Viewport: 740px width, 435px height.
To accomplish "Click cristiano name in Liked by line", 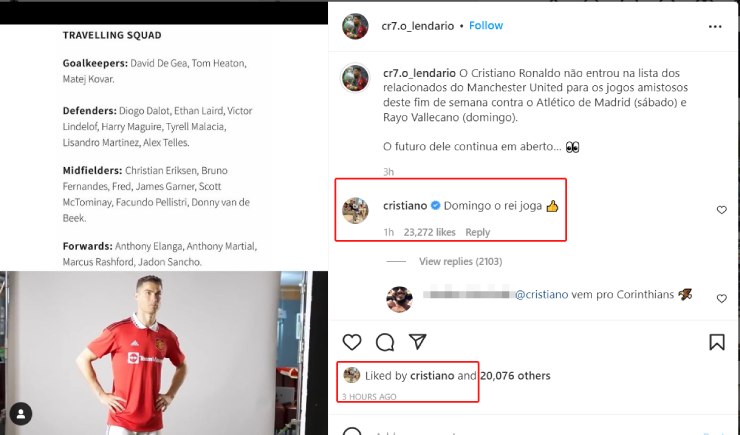I will 432,376.
